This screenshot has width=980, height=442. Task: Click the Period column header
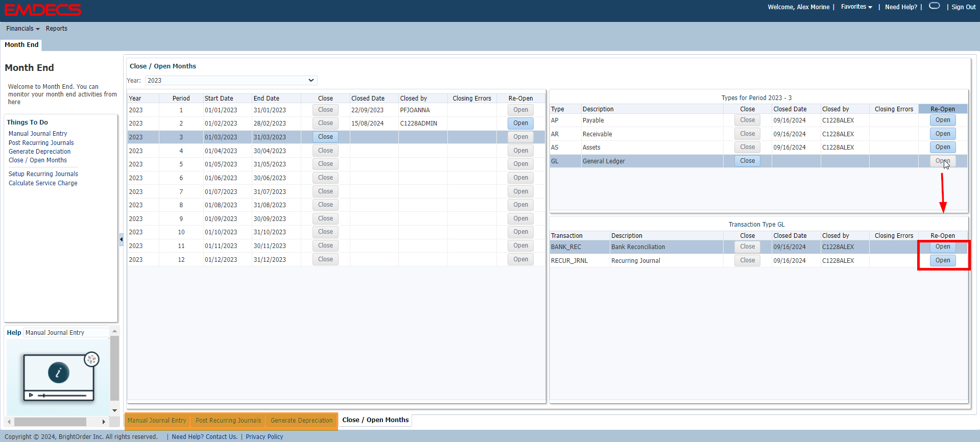181,99
